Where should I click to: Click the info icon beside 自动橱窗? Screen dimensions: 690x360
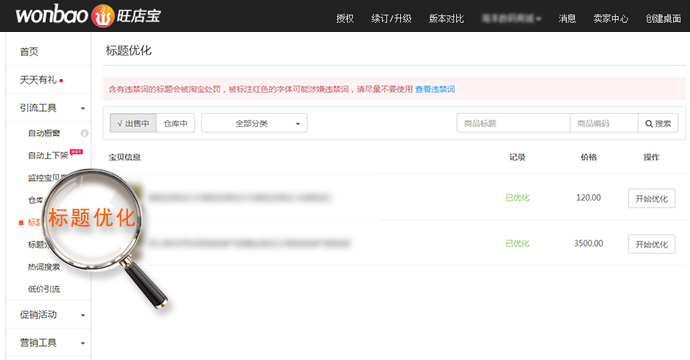[x=84, y=133]
